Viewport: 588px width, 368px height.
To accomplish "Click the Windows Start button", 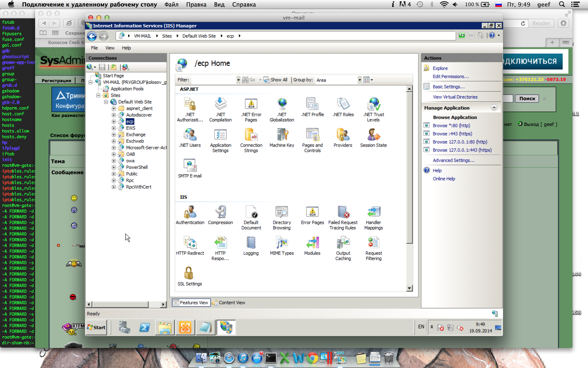I will pos(96,327).
